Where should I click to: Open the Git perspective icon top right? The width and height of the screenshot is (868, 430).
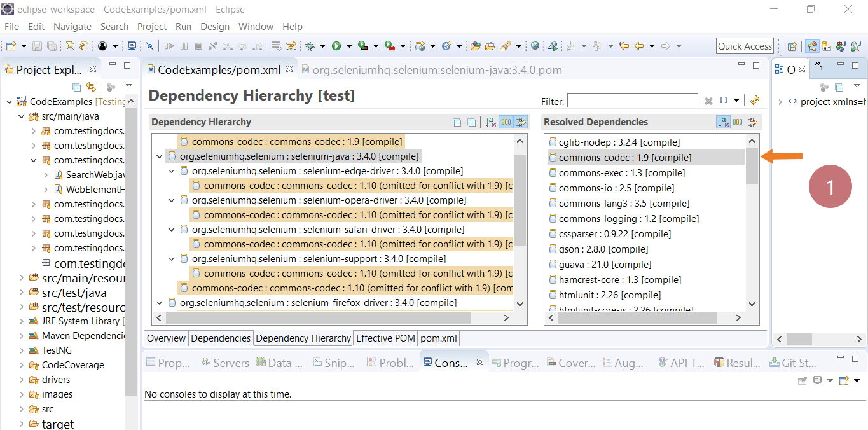click(826, 46)
